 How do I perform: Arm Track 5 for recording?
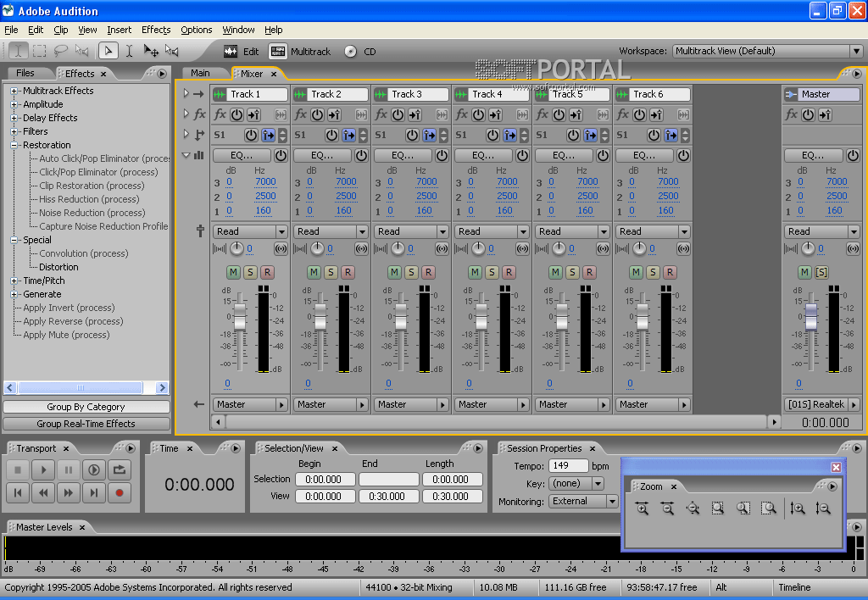pyautogui.click(x=589, y=272)
